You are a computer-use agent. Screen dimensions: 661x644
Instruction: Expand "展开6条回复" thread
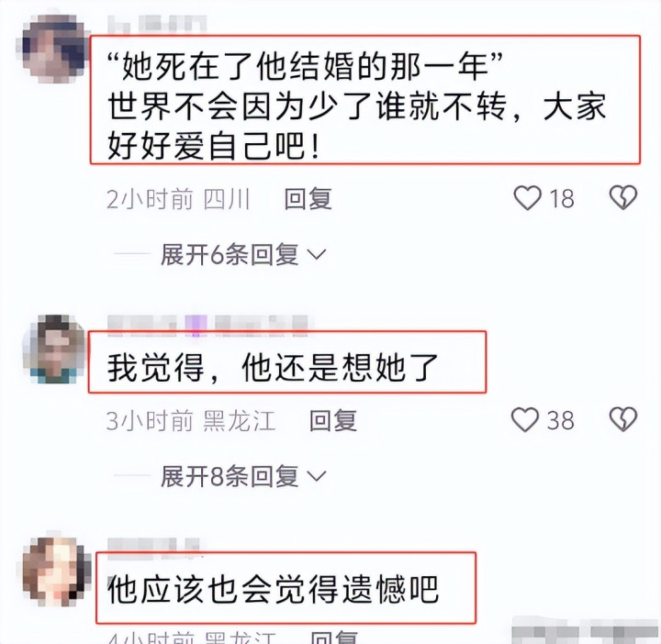point(242,254)
